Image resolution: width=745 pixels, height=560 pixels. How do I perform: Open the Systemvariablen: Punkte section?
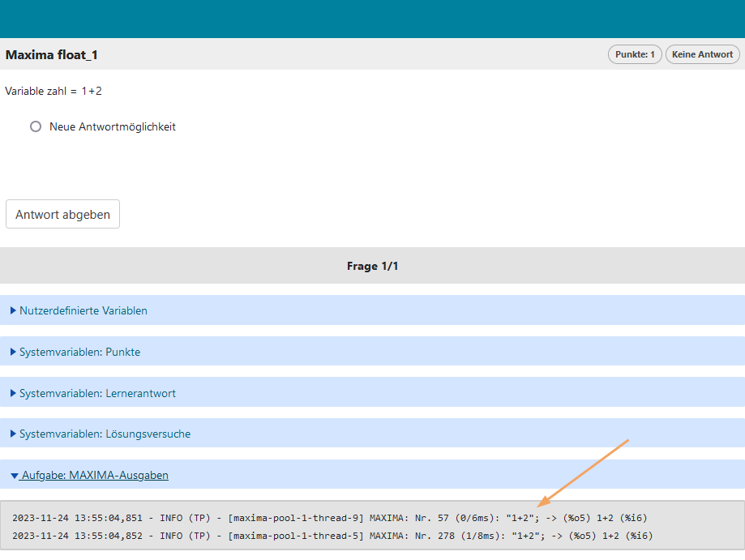point(79,352)
